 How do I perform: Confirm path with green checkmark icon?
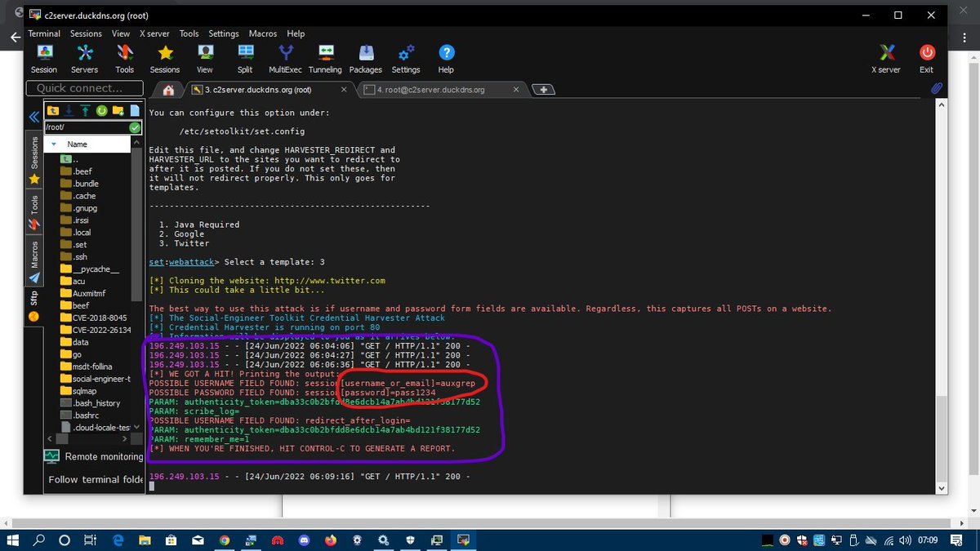tap(135, 128)
